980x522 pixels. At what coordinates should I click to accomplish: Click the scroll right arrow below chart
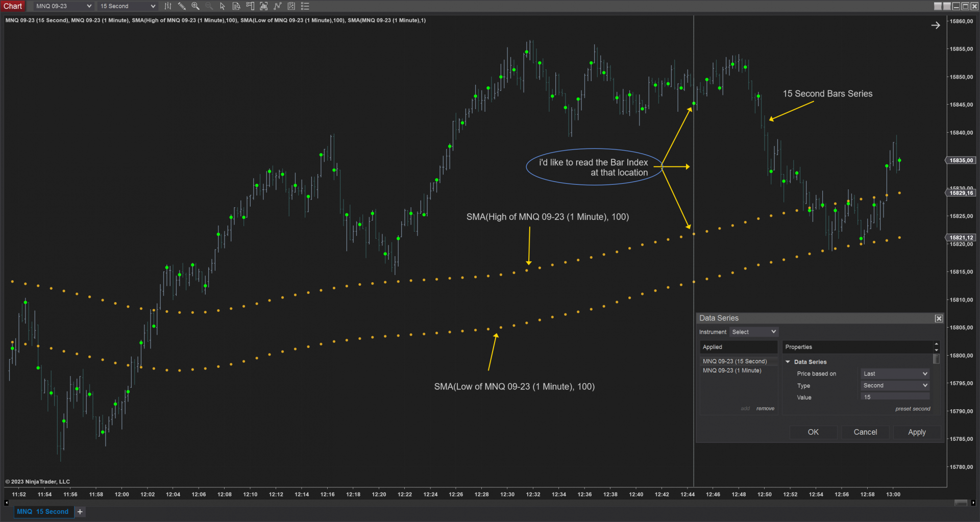coord(973,503)
